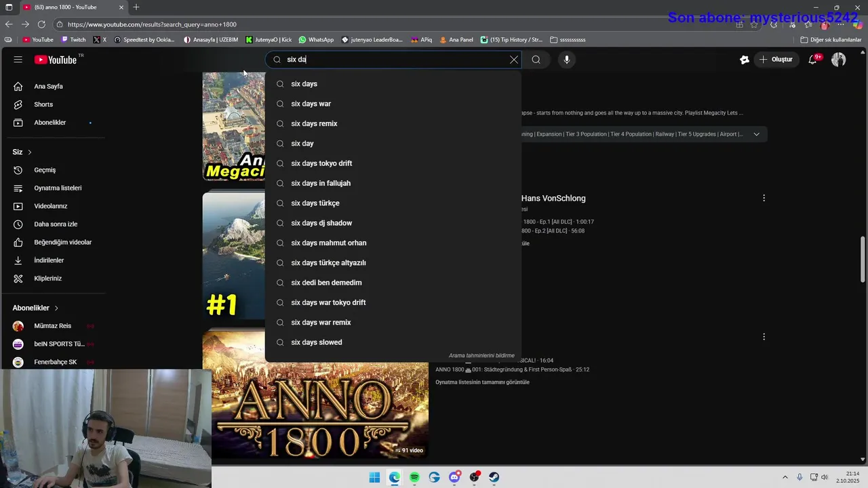Select suggestion "six days slowed"

[x=393, y=342]
